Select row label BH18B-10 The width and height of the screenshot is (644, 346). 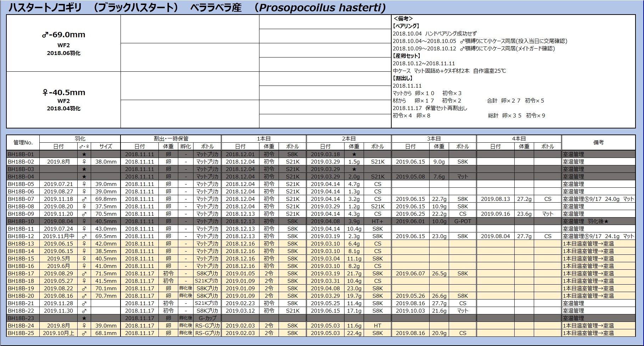tap(23, 221)
